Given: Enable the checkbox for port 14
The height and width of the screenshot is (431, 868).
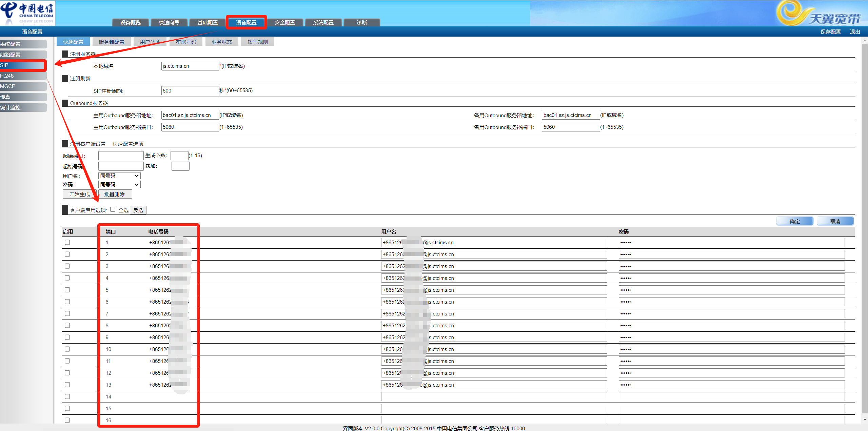Looking at the screenshot, I should tap(67, 396).
